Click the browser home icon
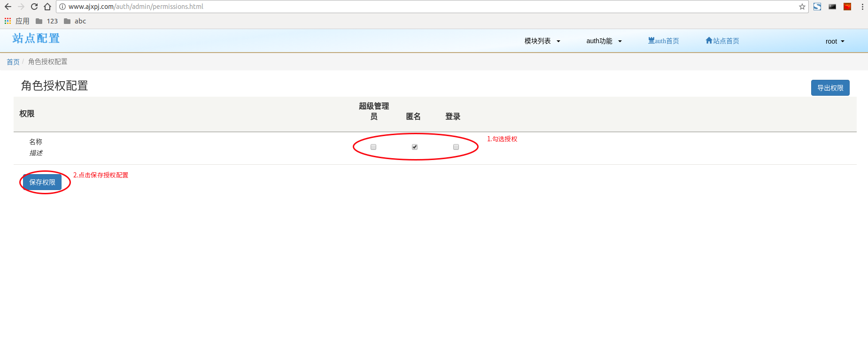Viewport: 868px width, 344px height. 47,7
